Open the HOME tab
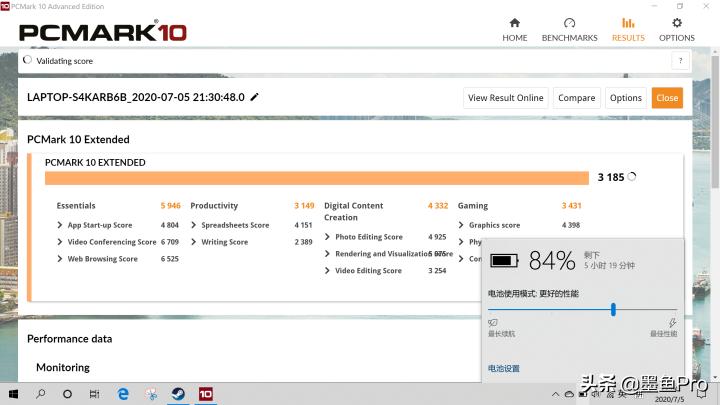The height and width of the screenshot is (405, 720). pyautogui.click(x=514, y=30)
